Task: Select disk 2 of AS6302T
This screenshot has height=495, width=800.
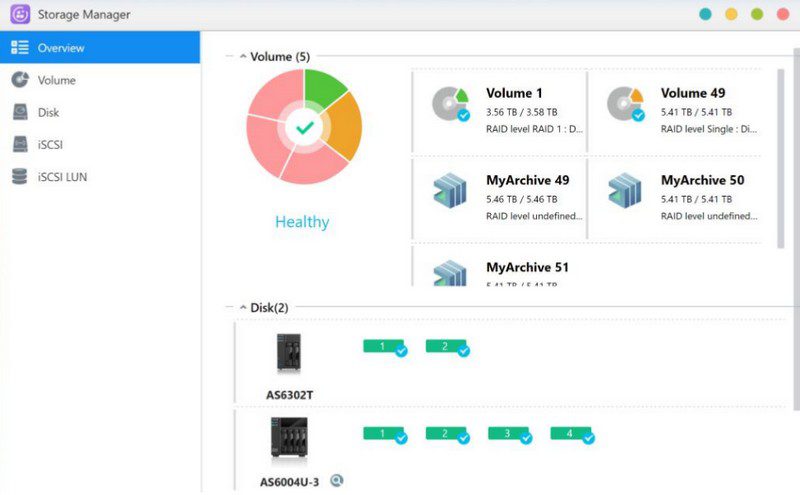Action: 447,348
